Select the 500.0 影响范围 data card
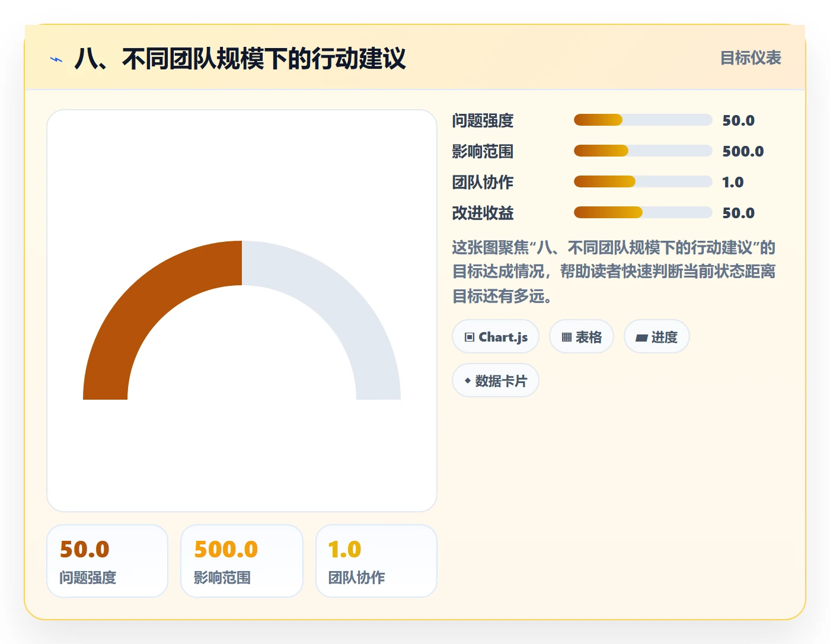The image size is (830, 644). (242, 561)
